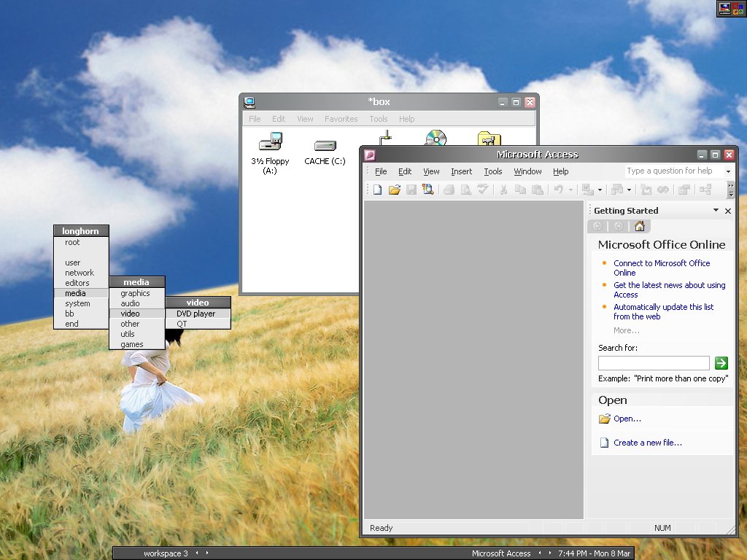
Task: Click the Analyze icon in Access toolbar
Action: [617, 190]
